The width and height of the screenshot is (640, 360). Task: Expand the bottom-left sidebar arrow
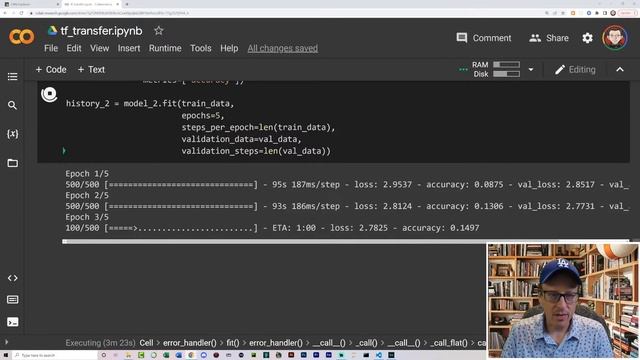pos(6,342)
